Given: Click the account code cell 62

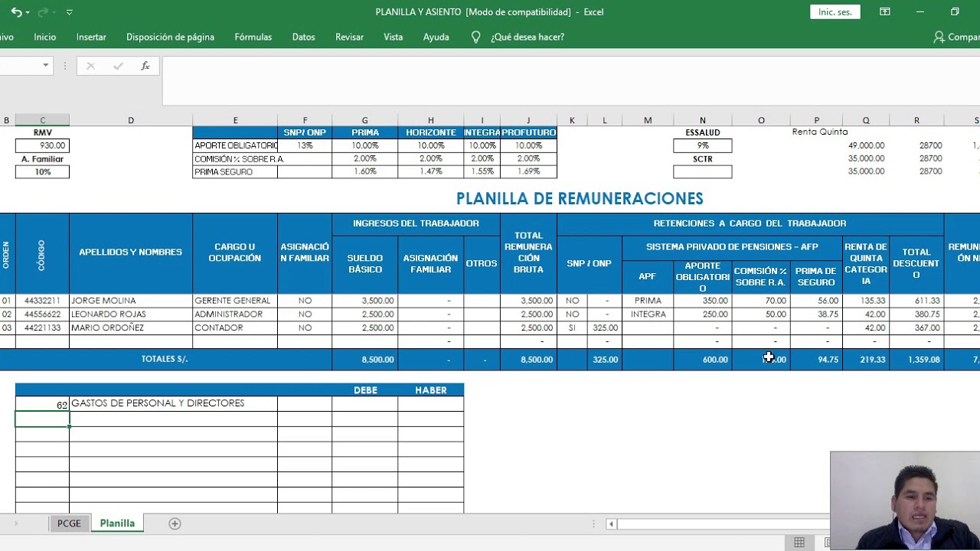Looking at the screenshot, I should point(42,404).
